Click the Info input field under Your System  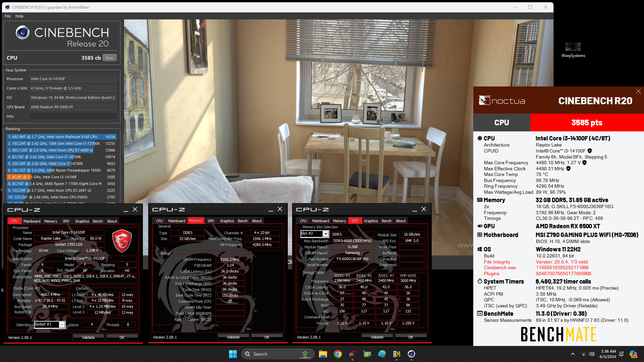tap(73, 116)
